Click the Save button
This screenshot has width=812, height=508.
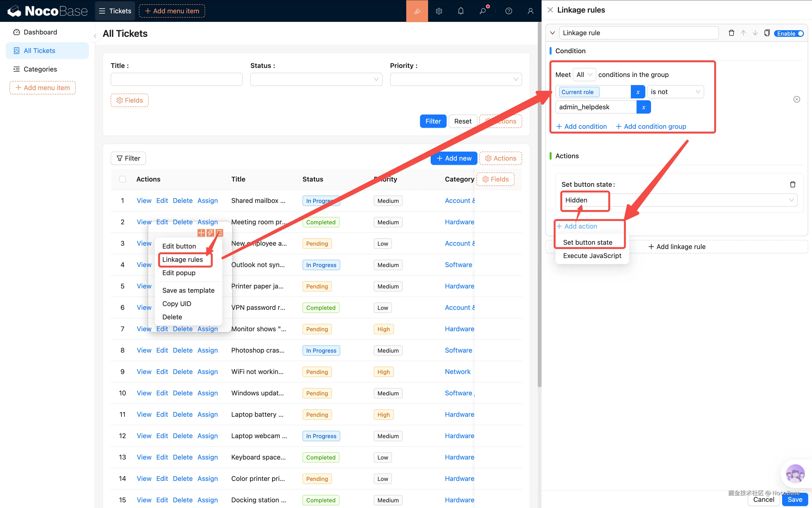[x=794, y=500]
